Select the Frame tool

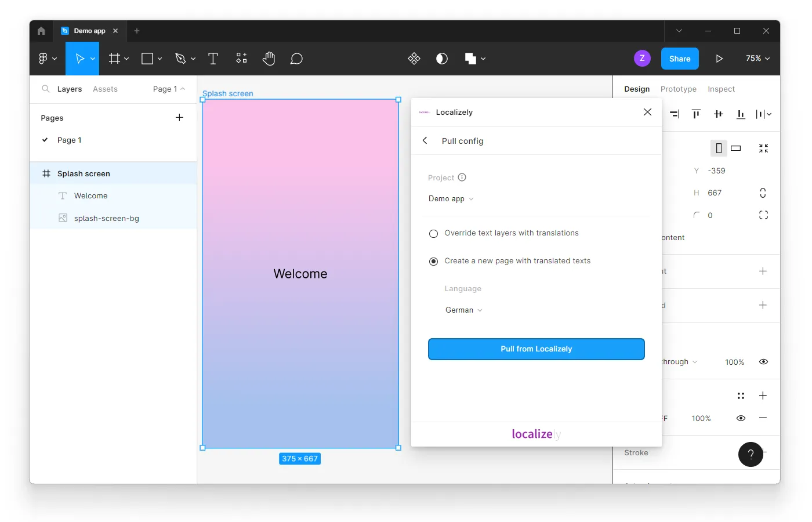click(x=114, y=59)
